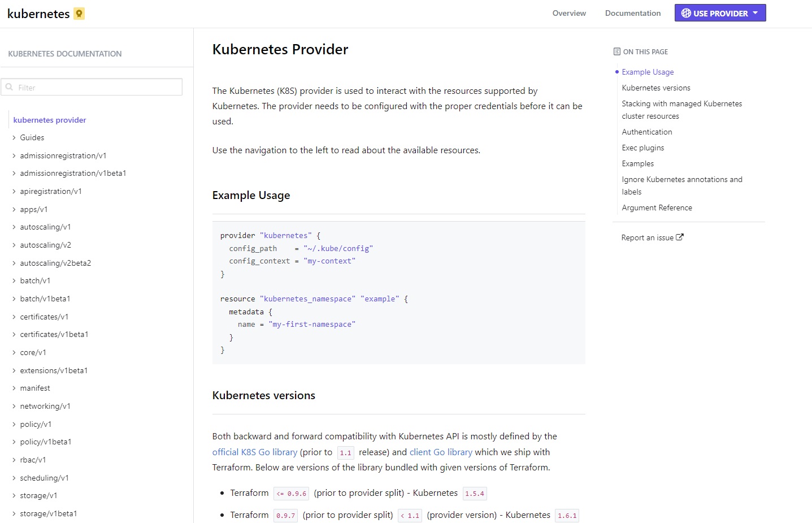Image resolution: width=812 pixels, height=523 pixels.
Task: Open the Use Provider dropdown
Action: click(x=720, y=13)
